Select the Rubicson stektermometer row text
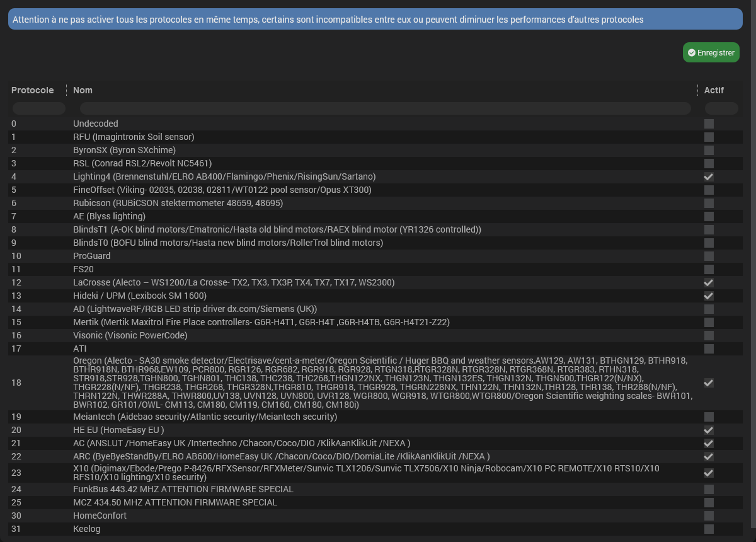The image size is (756, 542). pyautogui.click(x=178, y=203)
